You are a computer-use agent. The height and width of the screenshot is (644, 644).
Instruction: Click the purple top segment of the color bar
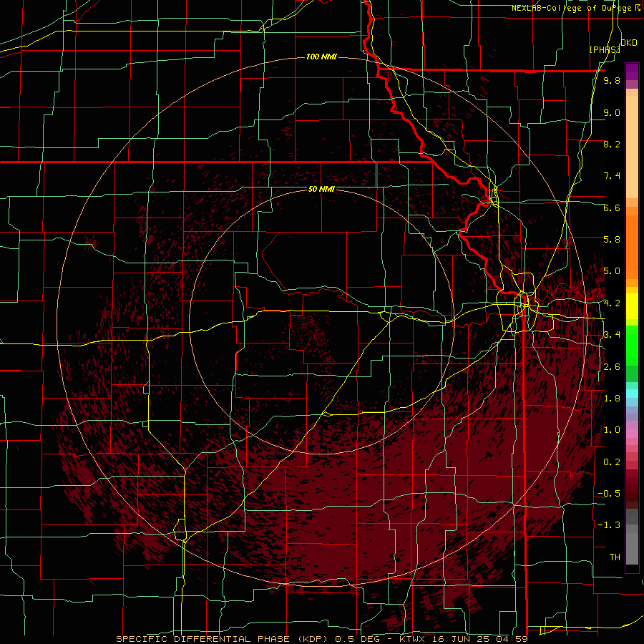point(632,72)
